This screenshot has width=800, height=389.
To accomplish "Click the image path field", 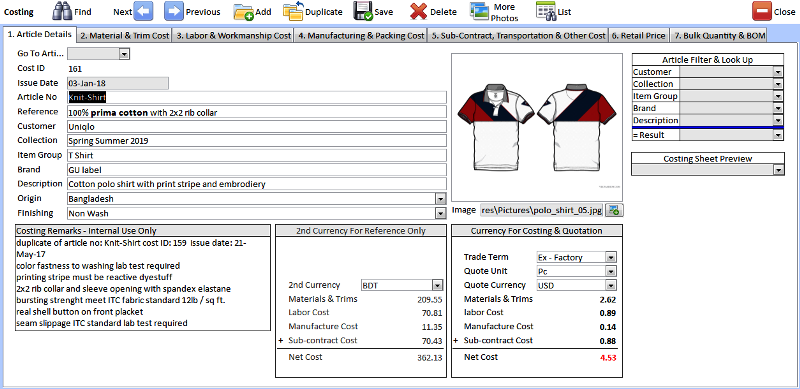I will 542,210.
